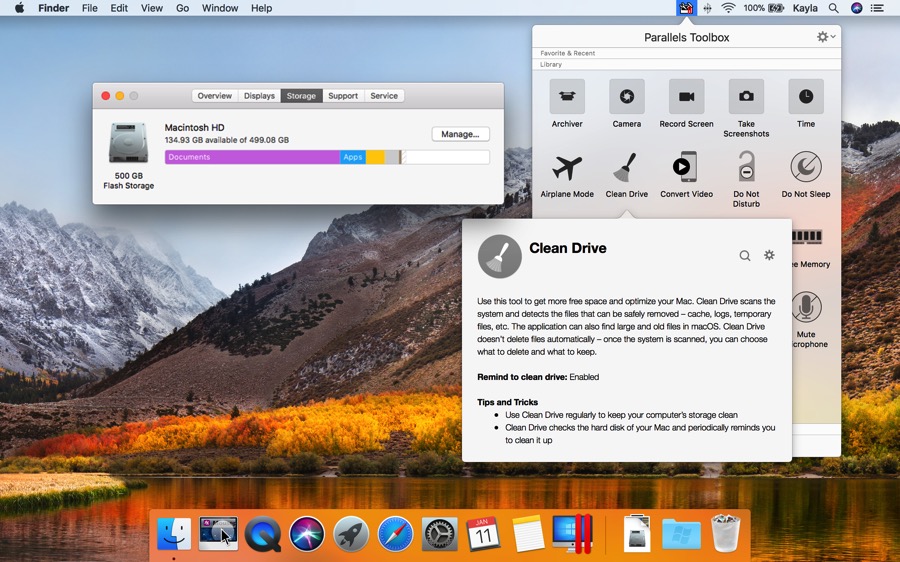Switch to the Displays tab
Screen dimensions: 900x562
click(259, 96)
